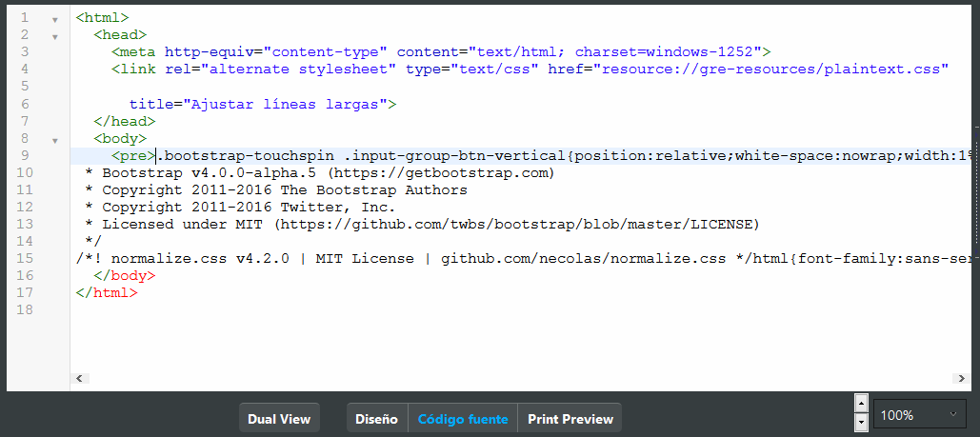Click the Copyright 2011-2016 Twitter, Inc. line
This screenshot has height=437, width=980.
[x=240, y=207]
